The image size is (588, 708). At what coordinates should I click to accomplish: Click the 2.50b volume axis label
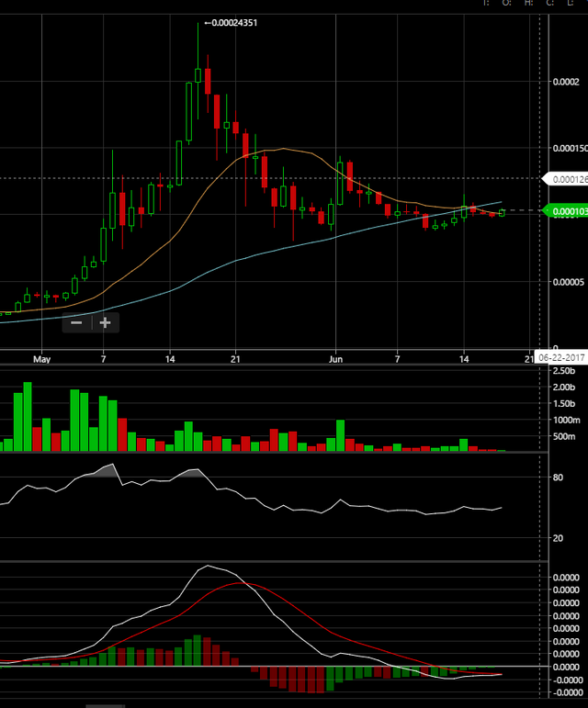click(x=564, y=371)
